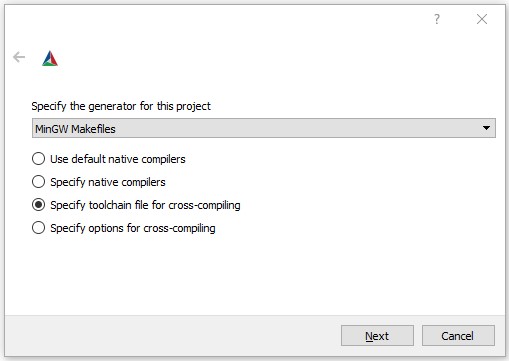Click the CMake triangle logo icon
Viewport: 509px width, 361px height.
[50, 58]
